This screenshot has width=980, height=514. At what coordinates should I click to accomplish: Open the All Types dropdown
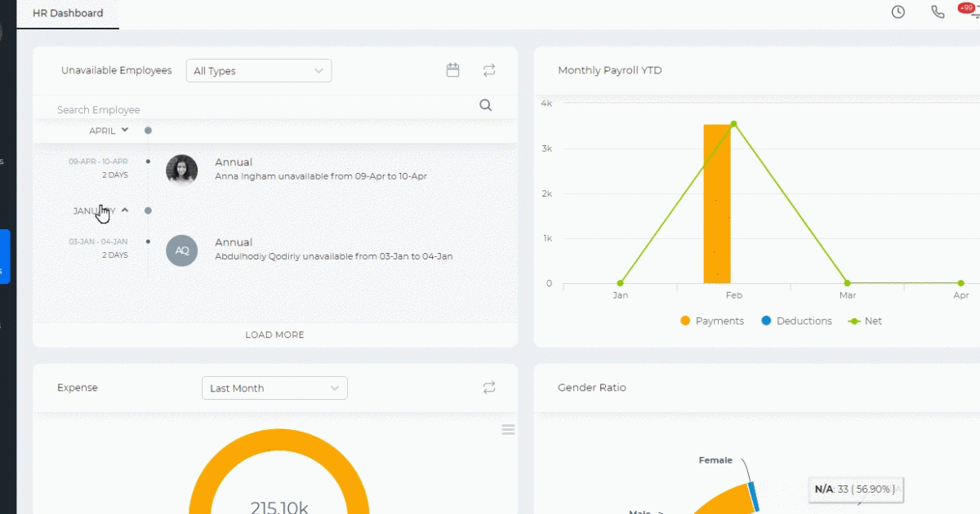click(x=259, y=71)
